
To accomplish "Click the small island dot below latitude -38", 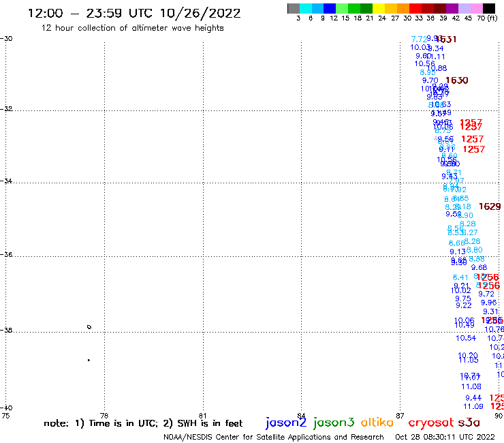I will (89, 360).
